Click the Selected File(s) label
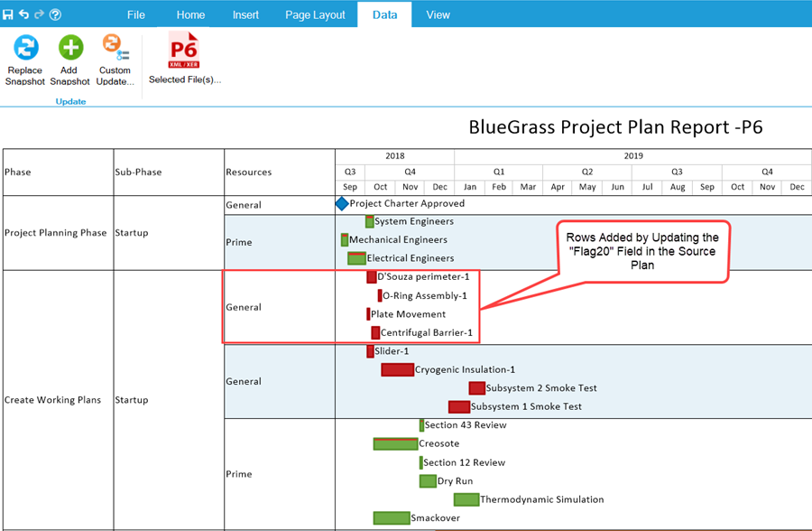This screenshot has width=812, height=531. 184,79
